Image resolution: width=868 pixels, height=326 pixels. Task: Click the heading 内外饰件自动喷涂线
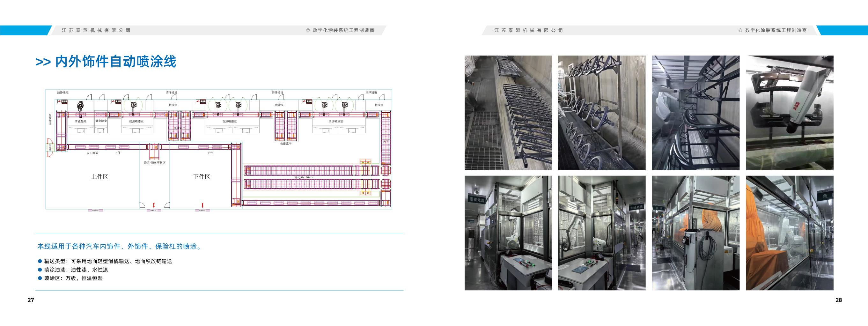tap(115, 62)
